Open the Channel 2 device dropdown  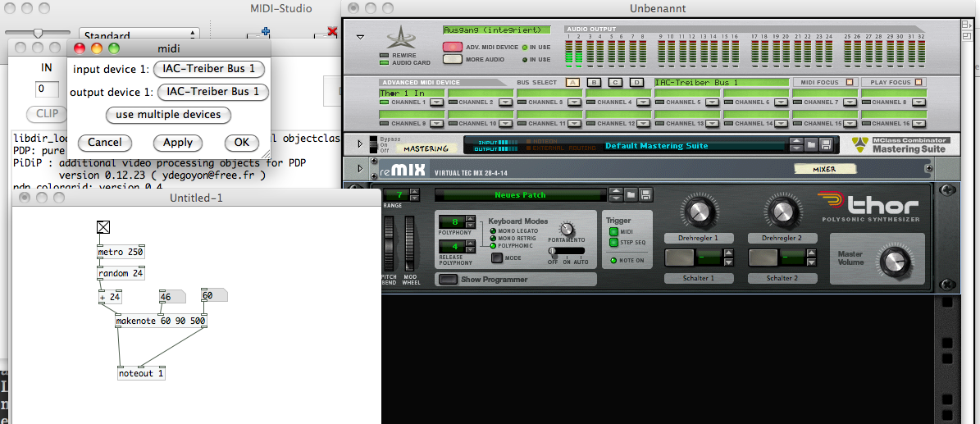click(504, 102)
